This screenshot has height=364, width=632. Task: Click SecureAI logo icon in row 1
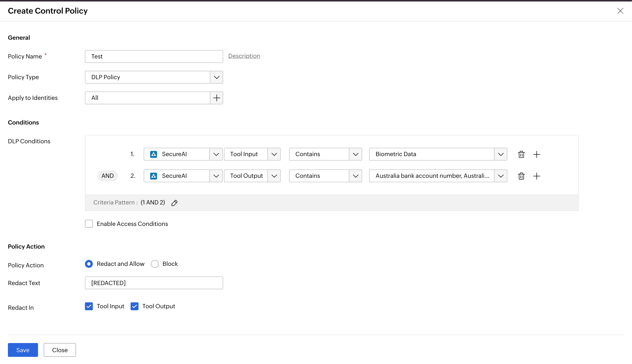tap(153, 154)
